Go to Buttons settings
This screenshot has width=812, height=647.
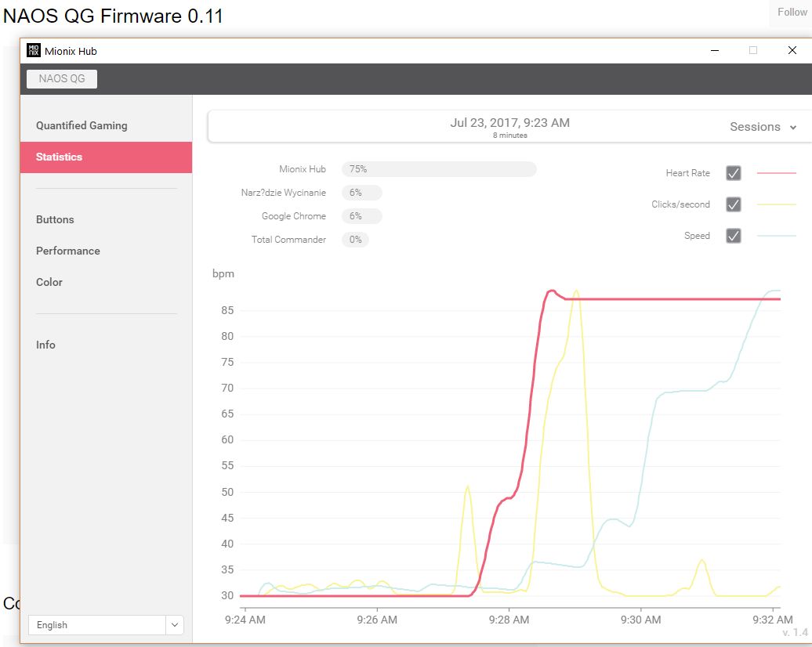pyautogui.click(x=55, y=219)
